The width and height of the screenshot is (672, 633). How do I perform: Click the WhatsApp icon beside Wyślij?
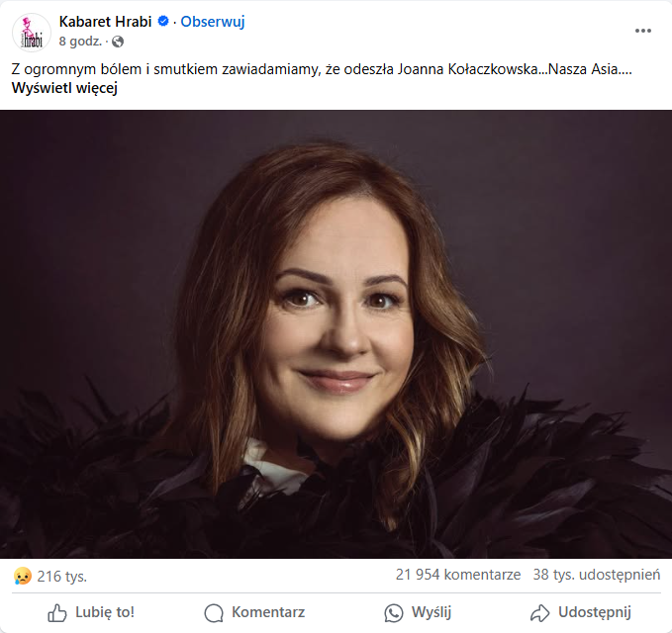(x=394, y=612)
